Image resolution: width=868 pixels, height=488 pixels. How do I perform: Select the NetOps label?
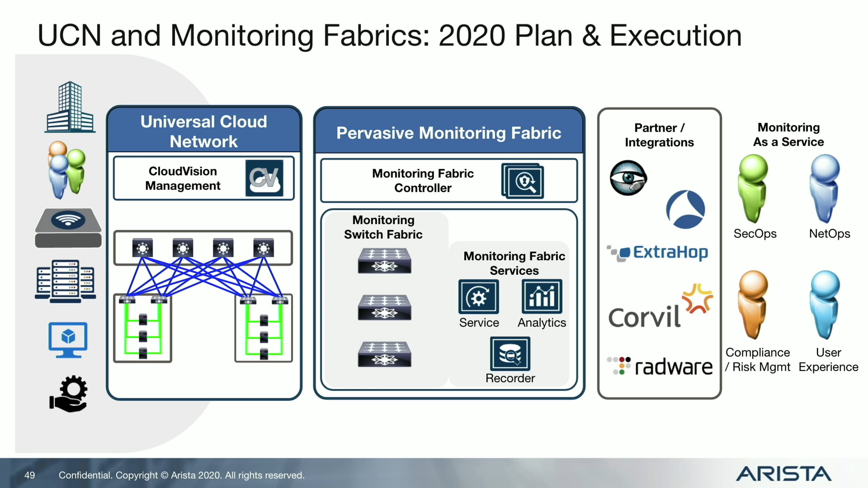coord(830,234)
